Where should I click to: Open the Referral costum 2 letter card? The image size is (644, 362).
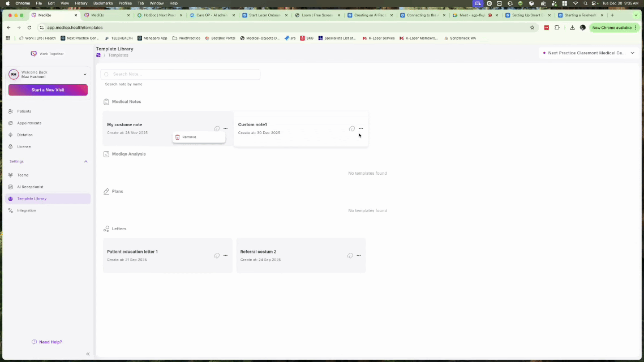coord(301,255)
